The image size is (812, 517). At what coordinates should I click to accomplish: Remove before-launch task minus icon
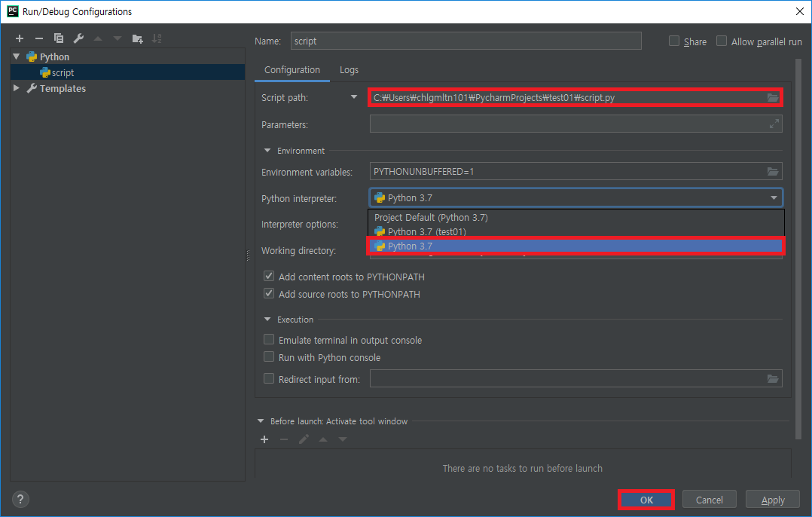pos(284,439)
